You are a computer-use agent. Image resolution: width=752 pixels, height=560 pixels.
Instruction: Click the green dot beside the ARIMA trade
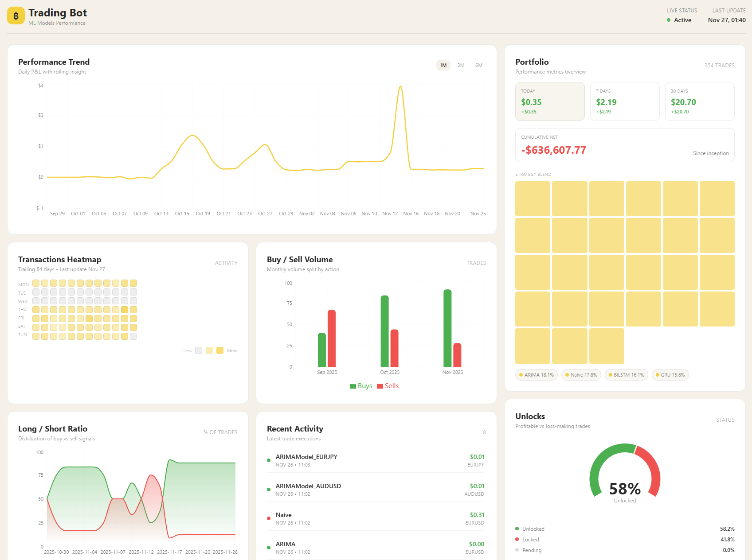tap(268, 547)
